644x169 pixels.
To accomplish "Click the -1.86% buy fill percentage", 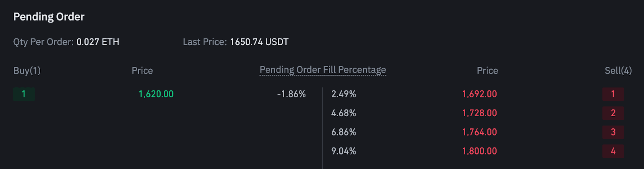I will pyautogui.click(x=291, y=94).
